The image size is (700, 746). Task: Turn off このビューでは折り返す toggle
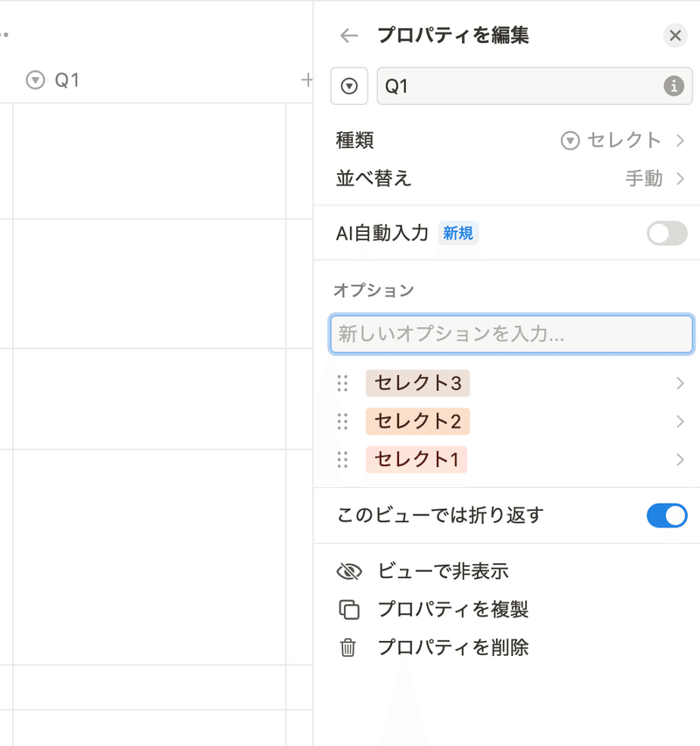[667, 516]
